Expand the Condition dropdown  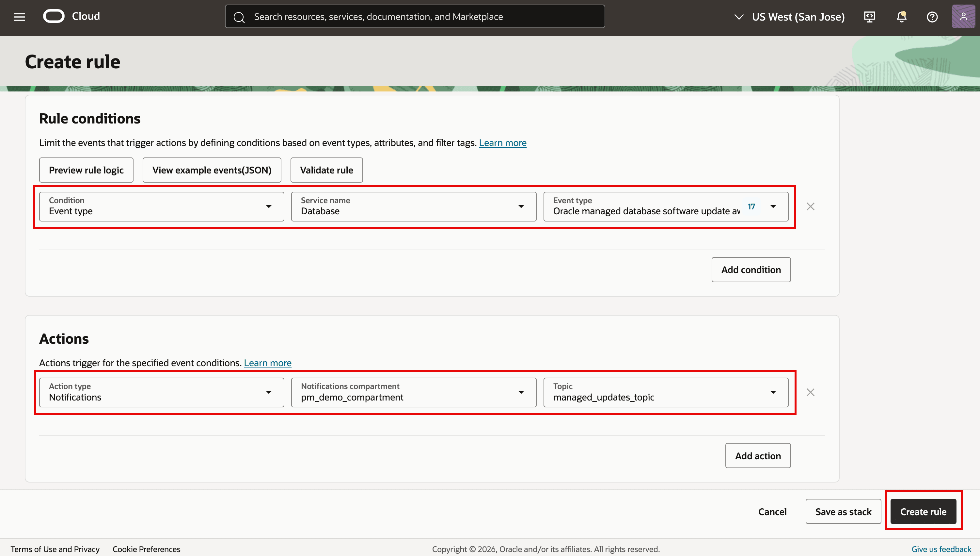(x=161, y=206)
